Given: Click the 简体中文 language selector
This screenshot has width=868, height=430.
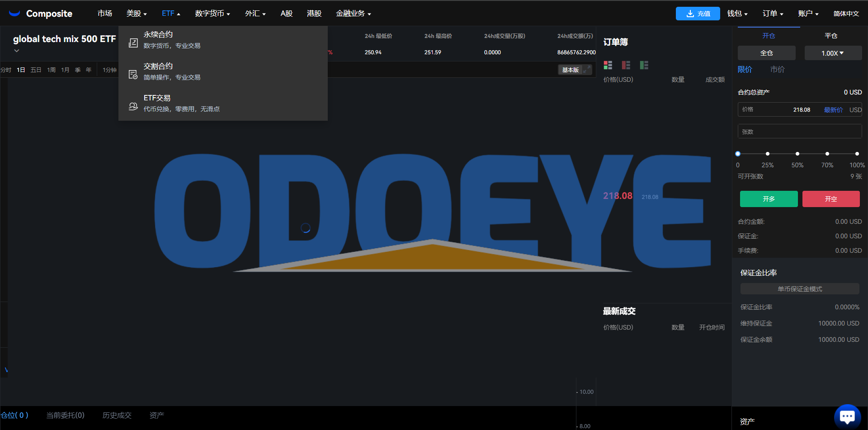Looking at the screenshot, I should (x=846, y=14).
